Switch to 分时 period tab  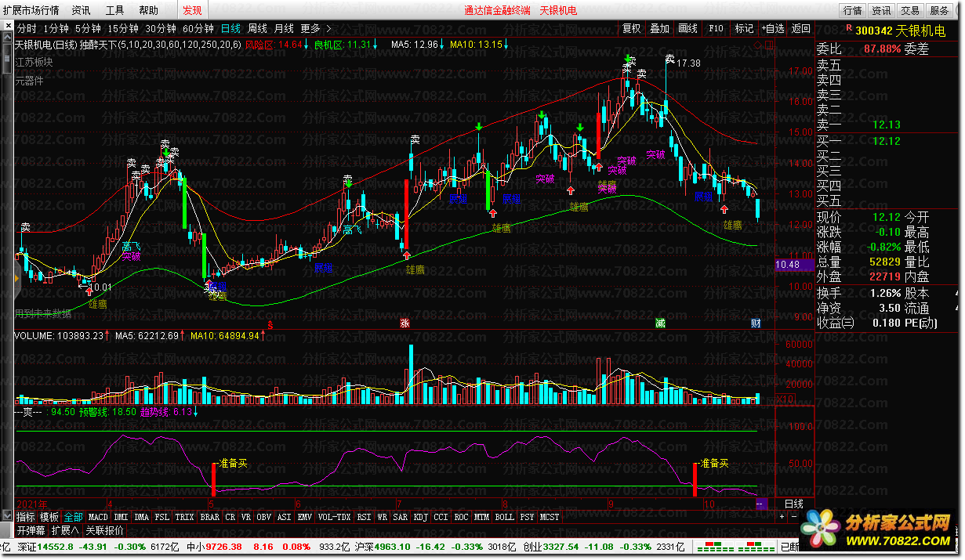pyautogui.click(x=27, y=29)
